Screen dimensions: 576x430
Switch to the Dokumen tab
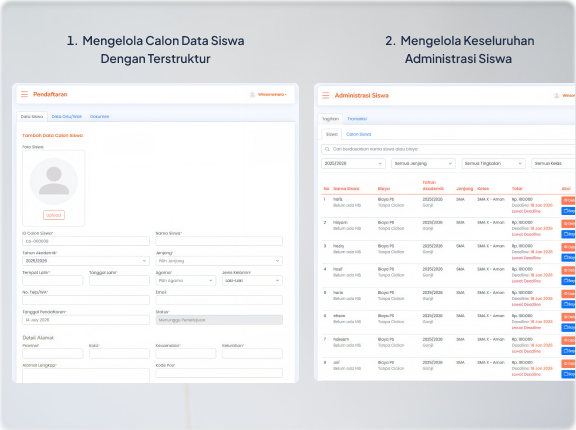100,116
